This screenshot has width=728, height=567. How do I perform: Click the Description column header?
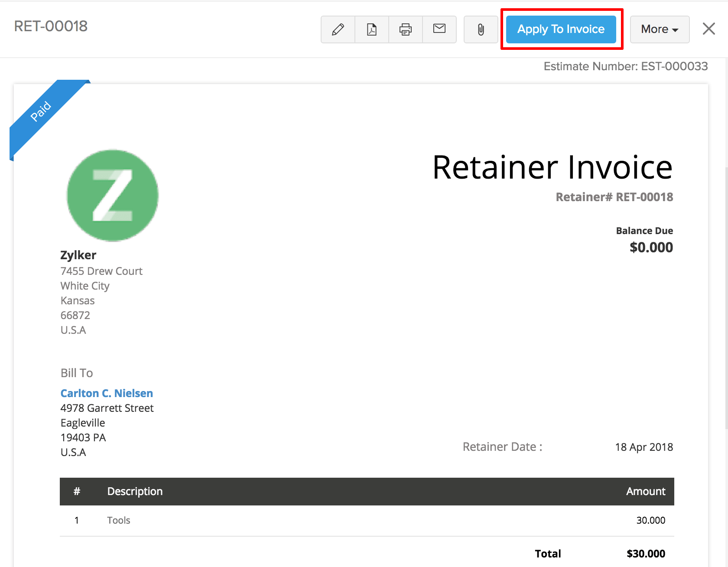coord(135,491)
